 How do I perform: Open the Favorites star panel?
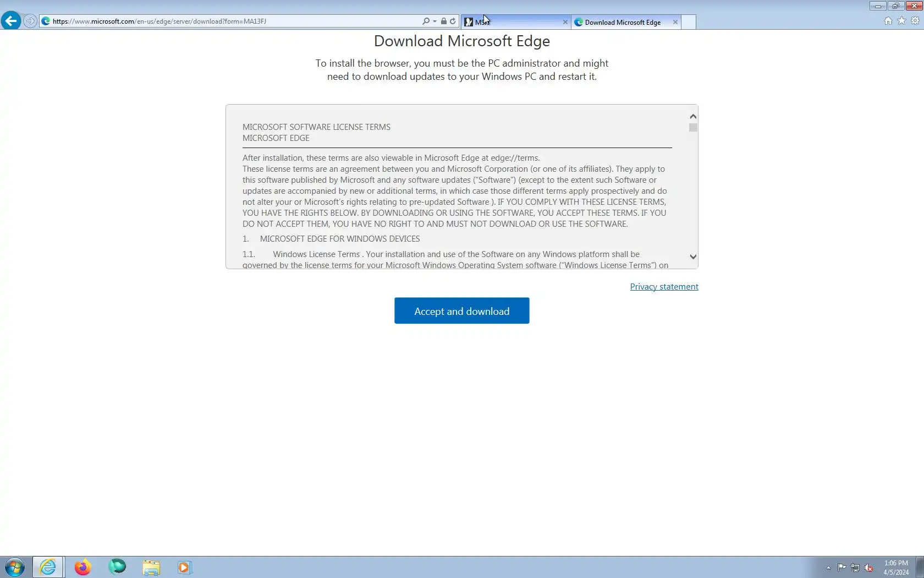901,21
